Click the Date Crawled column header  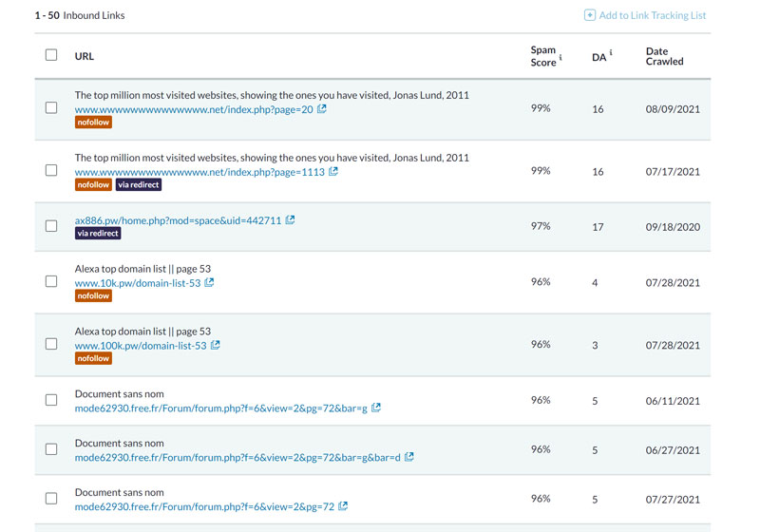point(664,56)
